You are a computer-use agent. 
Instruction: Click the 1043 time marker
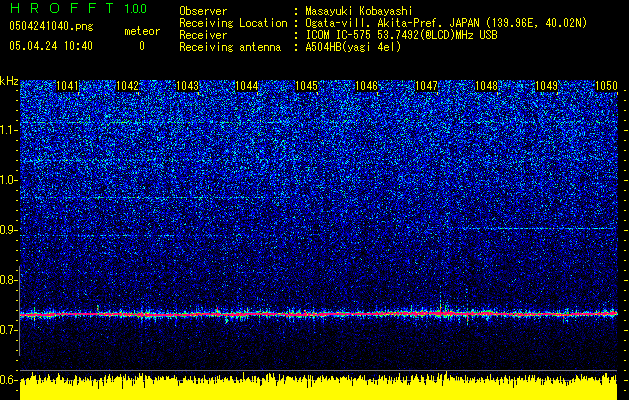tap(187, 86)
